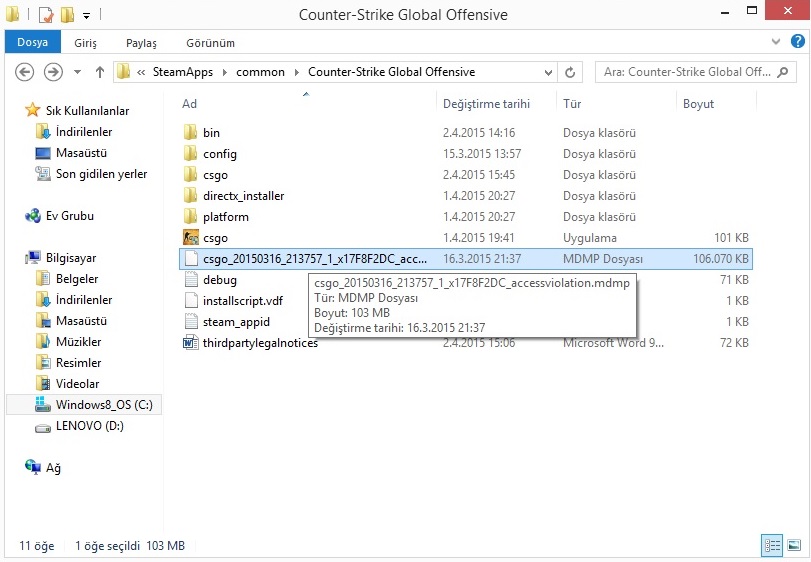Sort by the Boyut column header

point(698,104)
